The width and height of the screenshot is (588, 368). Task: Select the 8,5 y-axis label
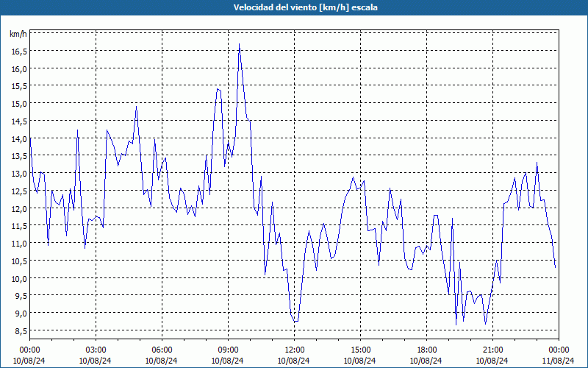coord(21,330)
